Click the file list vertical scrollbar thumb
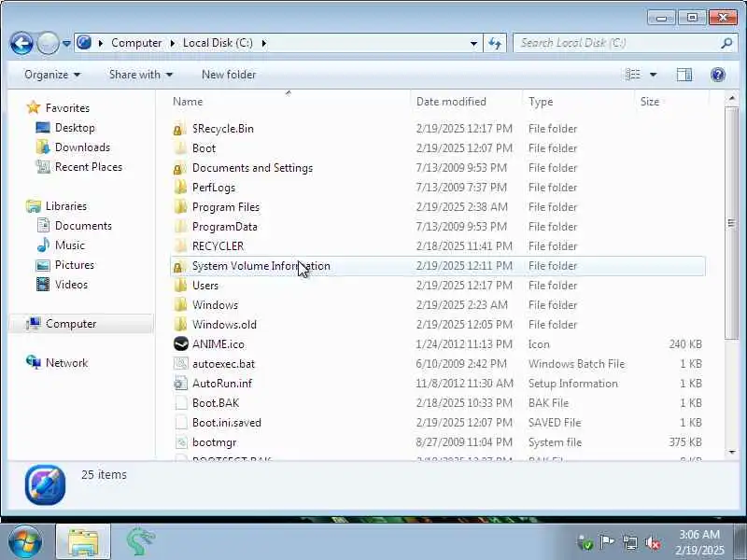Screen dimensions: 747x560 [731, 223]
